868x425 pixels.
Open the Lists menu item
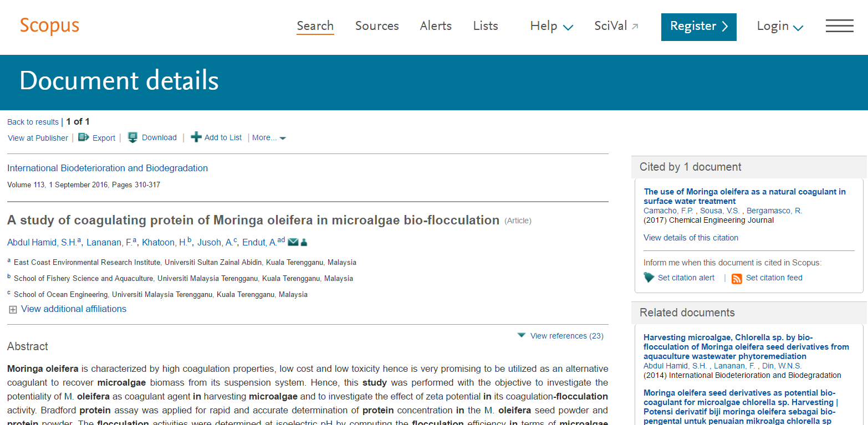click(486, 26)
